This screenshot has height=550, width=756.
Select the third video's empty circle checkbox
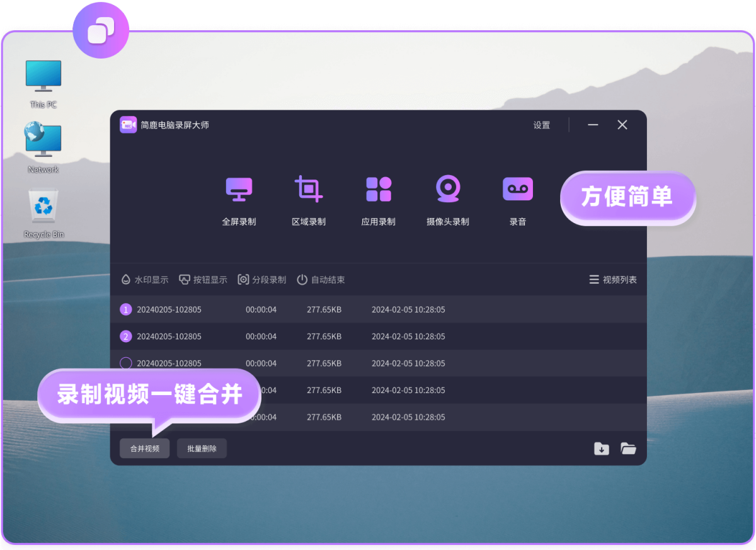126,364
